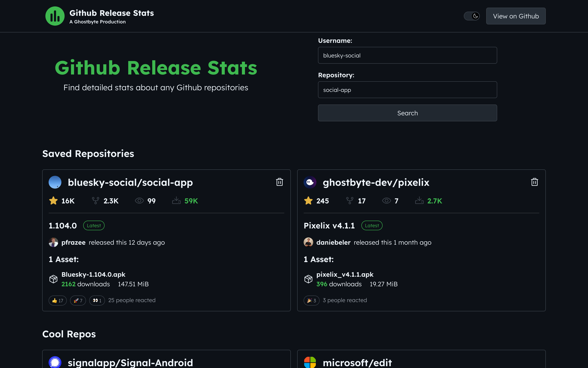Click the Signal app icon in Cool Repos

pyautogui.click(x=55, y=362)
